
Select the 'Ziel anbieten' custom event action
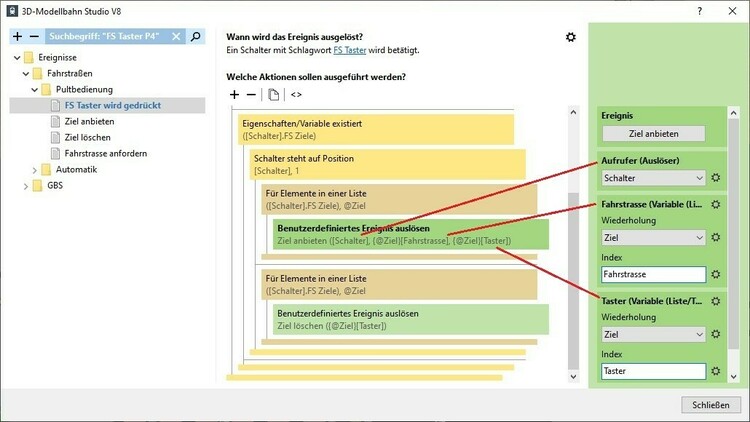tap(410, 234)
